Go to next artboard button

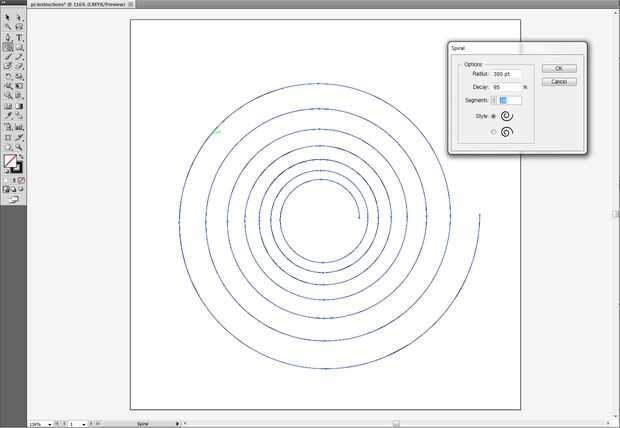click(91, 424)
